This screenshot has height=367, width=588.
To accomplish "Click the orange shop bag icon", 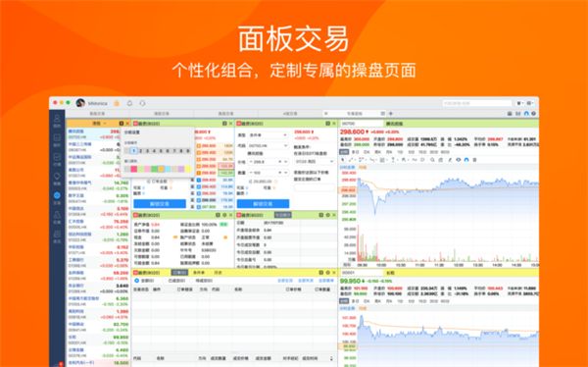I will (x=117, y=103).
